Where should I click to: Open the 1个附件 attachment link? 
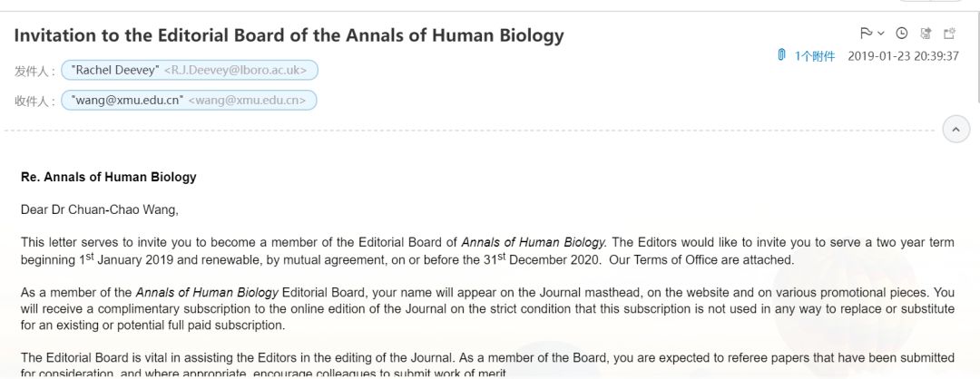point(814,56)
